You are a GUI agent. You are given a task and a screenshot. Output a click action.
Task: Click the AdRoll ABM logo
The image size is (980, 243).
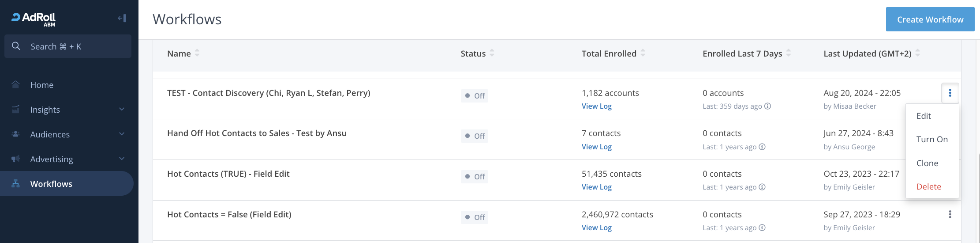coord(34,19)
